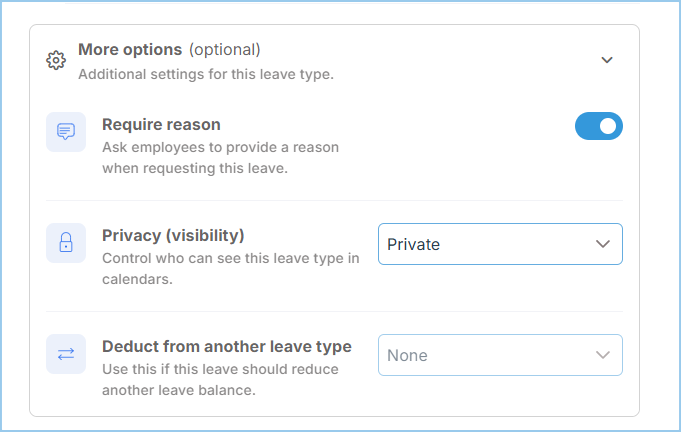Click Deduct from another leave type label

click(x=227, y=346)
